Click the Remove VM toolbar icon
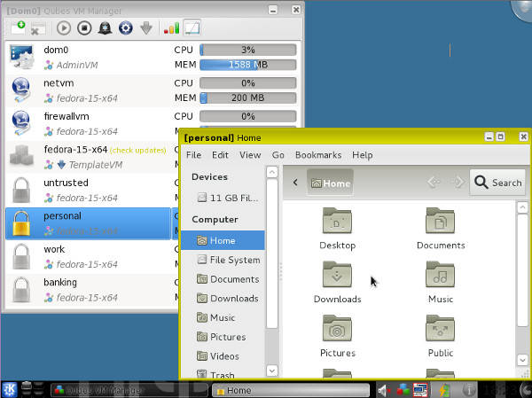The image size is (532, 398). (37, 28)
